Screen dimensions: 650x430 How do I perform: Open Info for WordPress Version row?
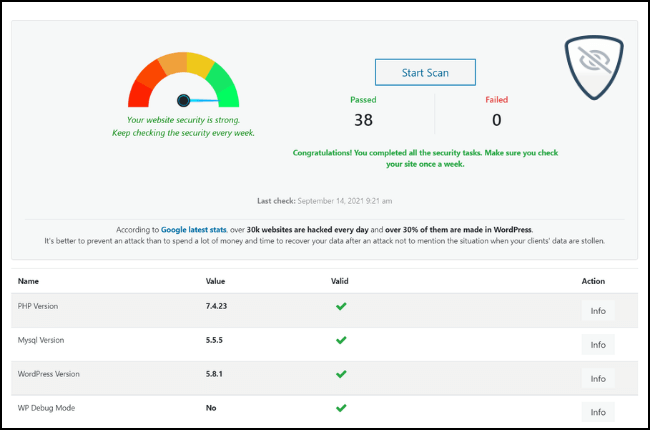click(597, 379)
